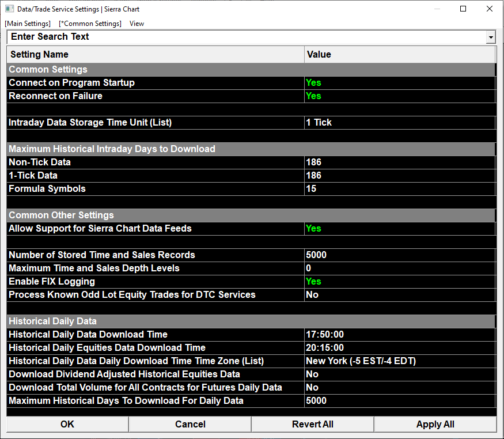Click the Value column header
The width and height of the screenshot is (504, 439).
pyautogui.click(x=400, y=55)
